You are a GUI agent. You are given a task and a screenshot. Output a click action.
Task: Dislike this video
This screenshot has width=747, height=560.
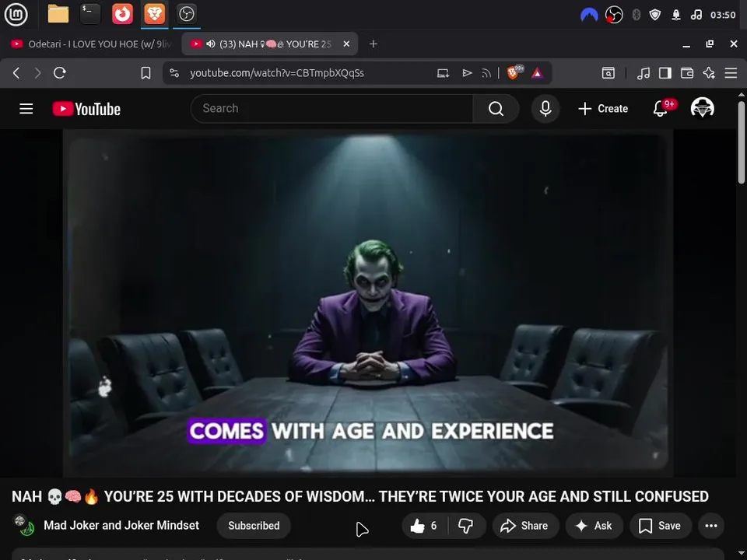465,526
